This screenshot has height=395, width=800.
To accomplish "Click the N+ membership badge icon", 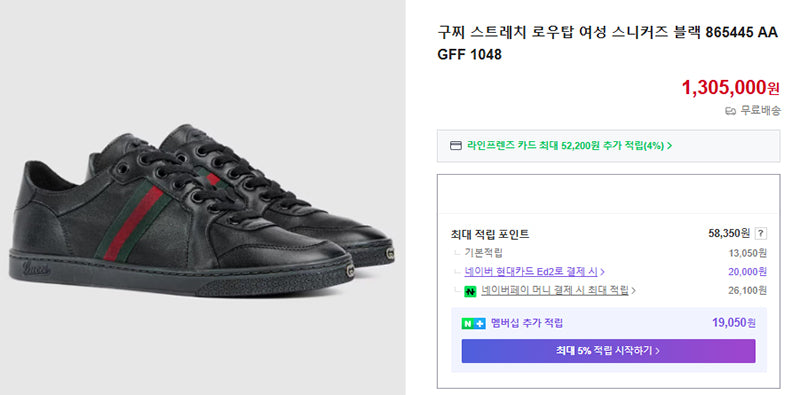I will pos(473,323).
